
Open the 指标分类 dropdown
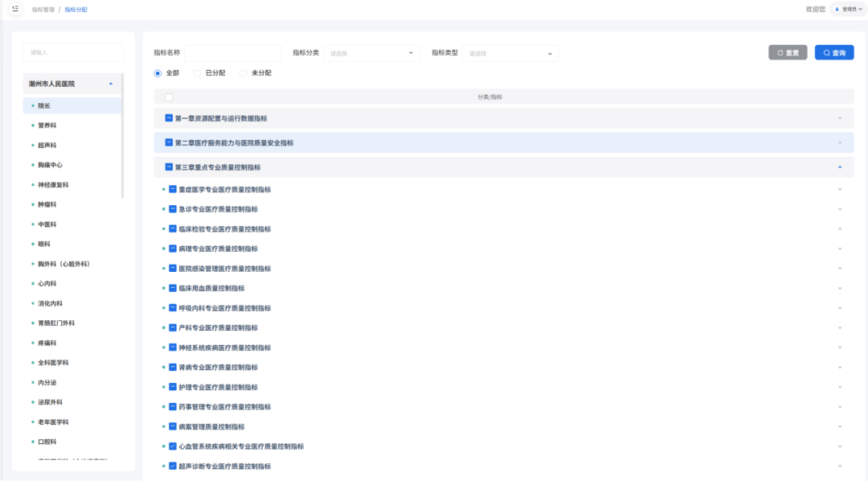click(x=371, y=53)
